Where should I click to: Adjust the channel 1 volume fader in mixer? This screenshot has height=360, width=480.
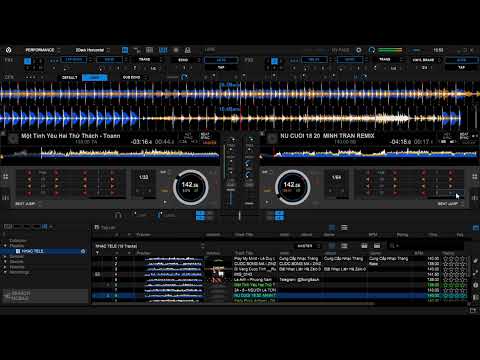230,198
